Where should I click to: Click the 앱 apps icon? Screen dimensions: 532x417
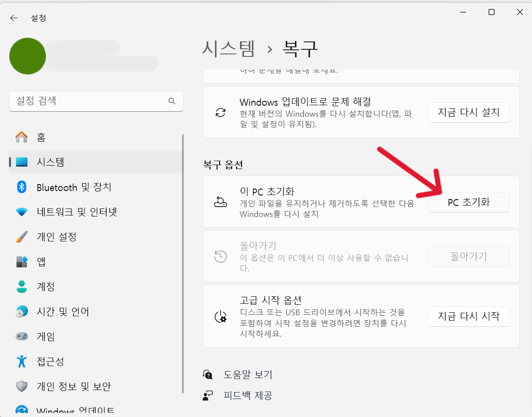pos(22,262)
